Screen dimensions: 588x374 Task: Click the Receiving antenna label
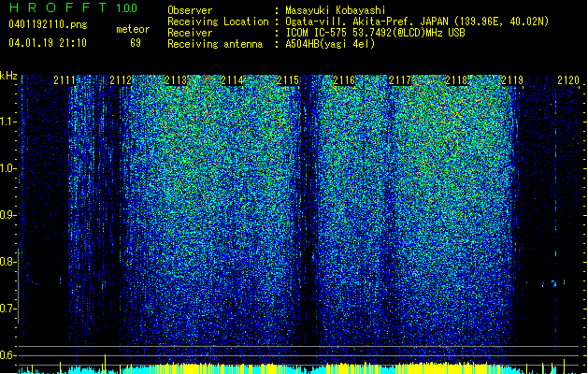click(x=215, y=44)
